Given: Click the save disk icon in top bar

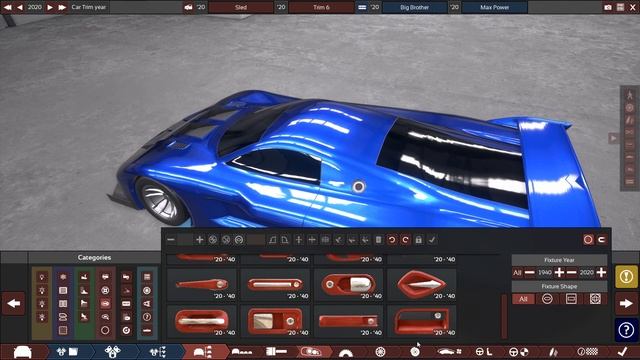Looking at the screenshot, I should (620, 7).
